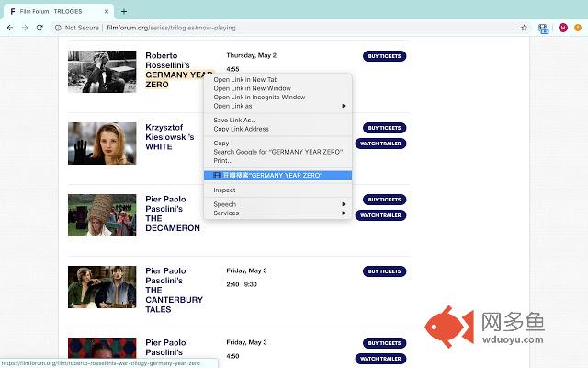This screenshot has width=588, height=368.
Task: Open The Canterbury Tales film still thumbnail
Action: point(102,287)
